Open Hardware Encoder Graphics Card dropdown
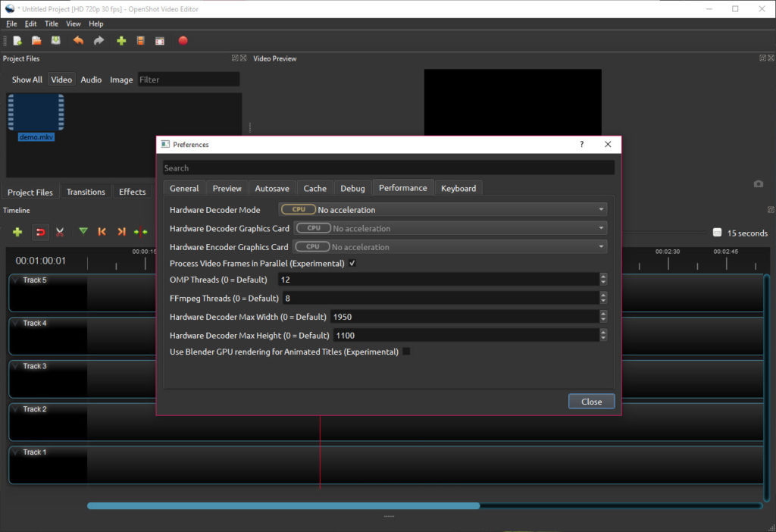The width and height of the screenshot is (776, 532). point(450,246)
